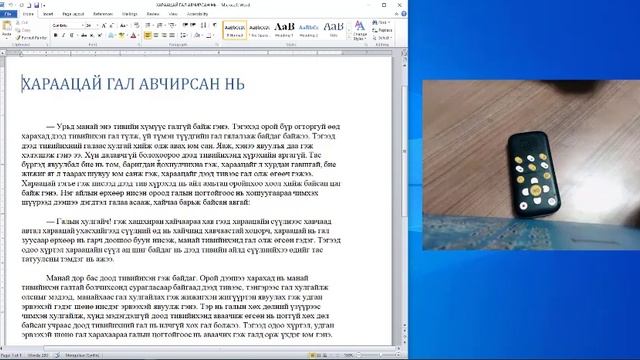The width and height of the screenshot is (640, 360).
Task: Undo the last action from Quick Access Toolbar
Action: point(11,5)
